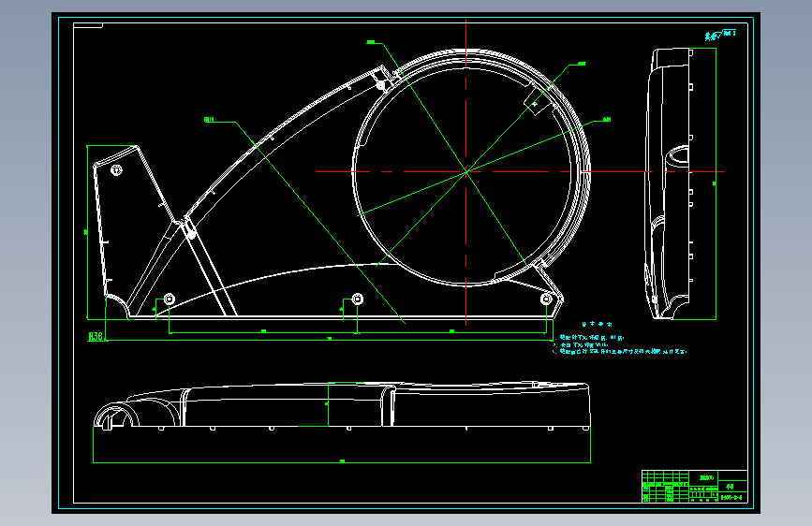The height and width of the screenshot is (526, 812).
Task: Select the title block table
Action: click(x=694, y=486)
